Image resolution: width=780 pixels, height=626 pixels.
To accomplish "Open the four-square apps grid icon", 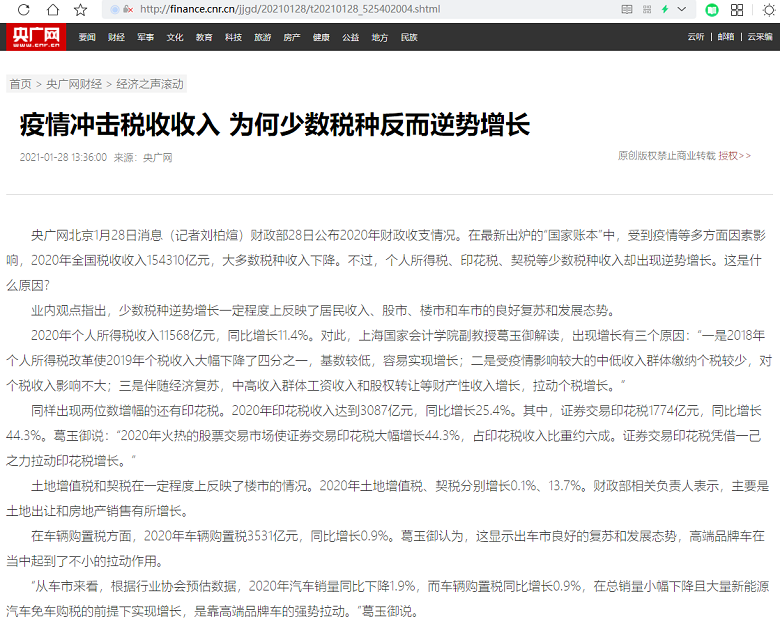I will [x=737, y=9].
